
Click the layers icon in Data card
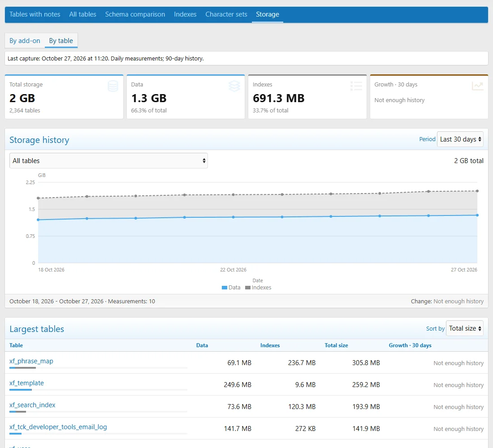(x=234, y=86)
